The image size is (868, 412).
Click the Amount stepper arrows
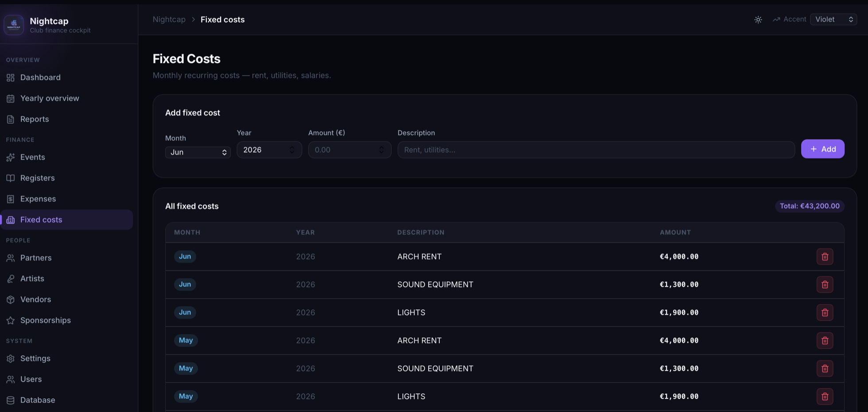[x=381, y=150]
